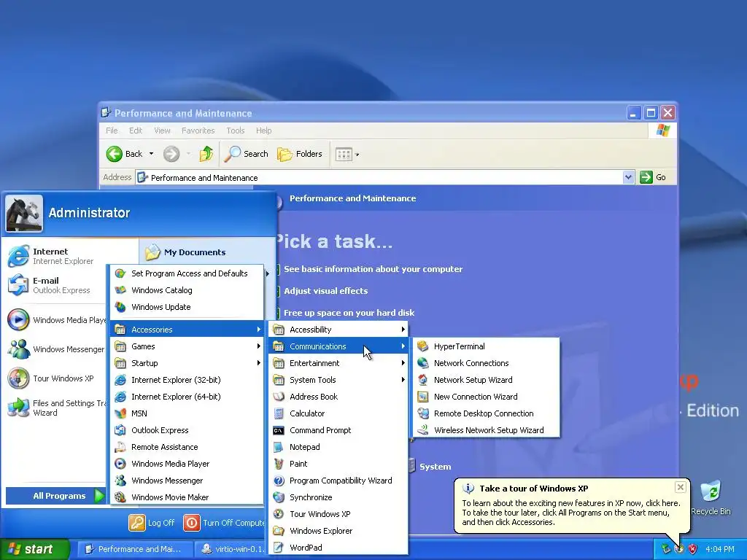Open the Edit menu

136,131
